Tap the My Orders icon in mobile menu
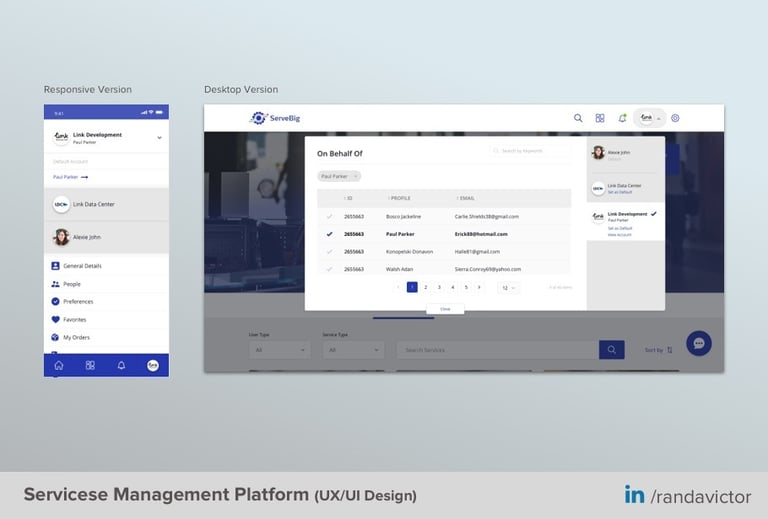 55,337
